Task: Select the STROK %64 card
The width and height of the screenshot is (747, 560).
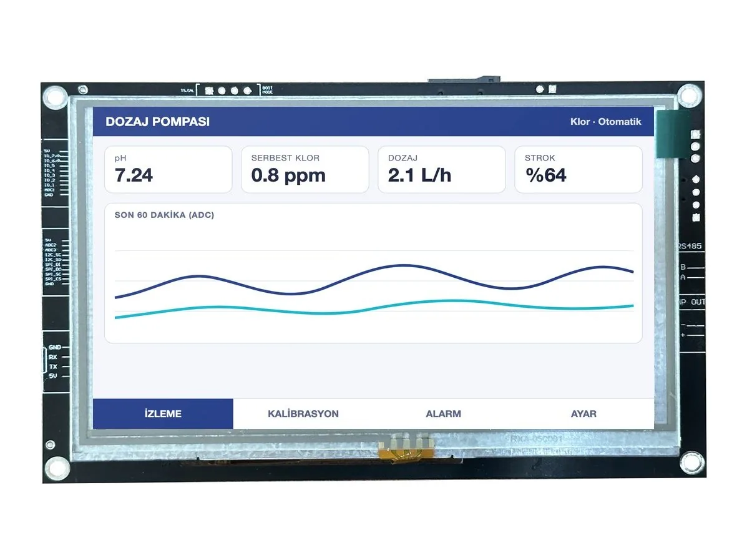Action: tap(579, 170)
